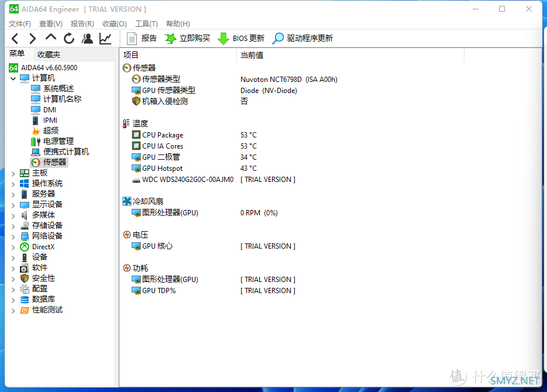Expand the 显示设备 tree node
The image size is (547, 392).
(x=13, y=205)
